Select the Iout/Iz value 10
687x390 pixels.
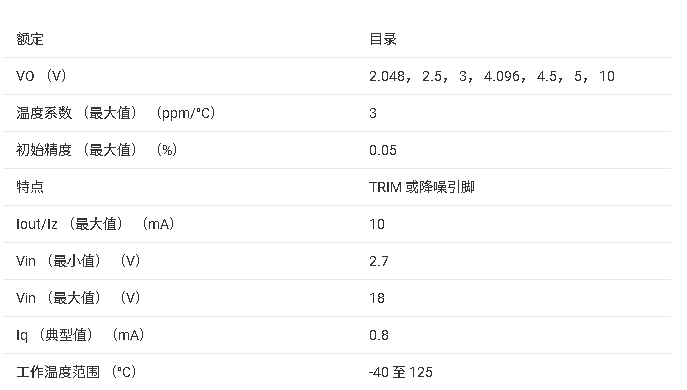[x=377, y=224]
